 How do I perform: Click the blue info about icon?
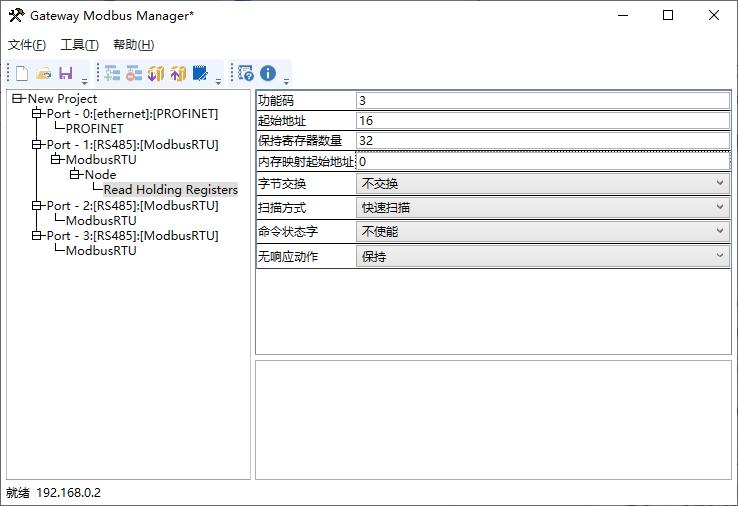(268, 73)
